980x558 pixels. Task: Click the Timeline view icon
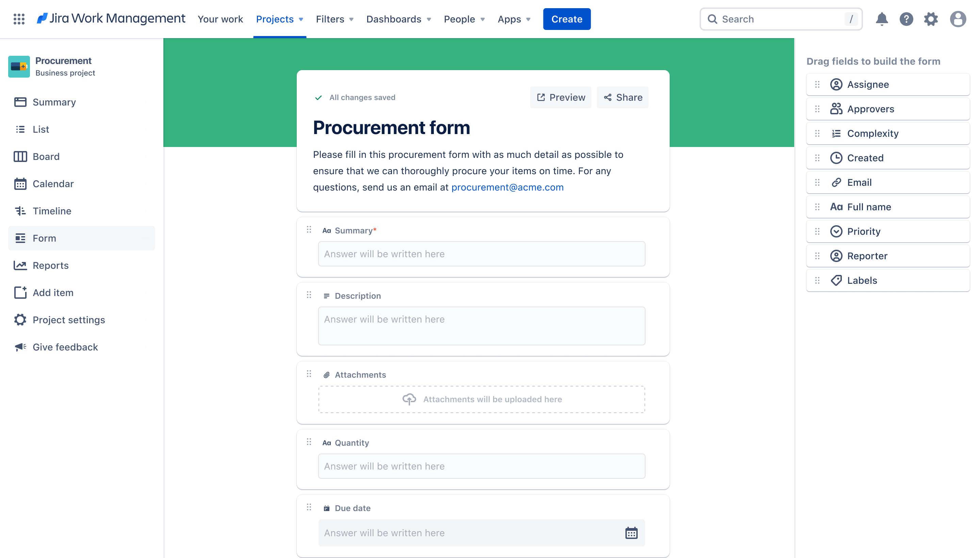click(x=20, y=211)
